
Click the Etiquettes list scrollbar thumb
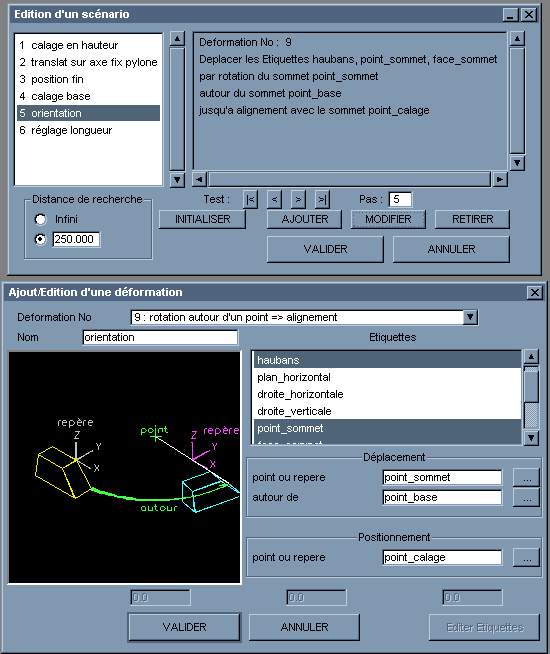[x=531, y=414]
